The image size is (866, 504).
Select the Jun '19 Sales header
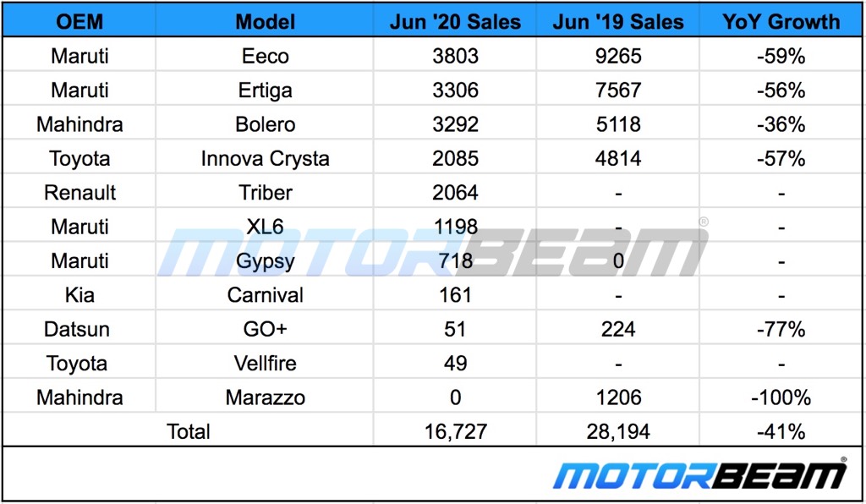[618, 22]
